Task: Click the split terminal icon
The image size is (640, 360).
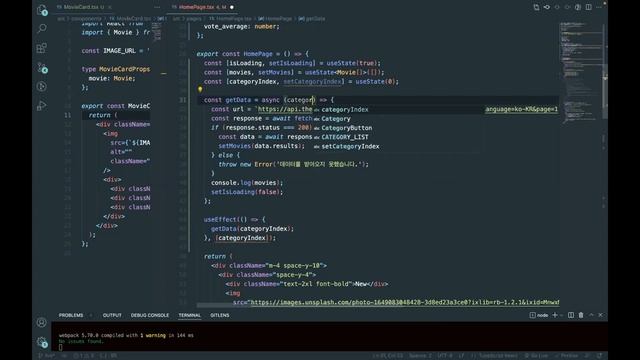Action: click(571, 315)
